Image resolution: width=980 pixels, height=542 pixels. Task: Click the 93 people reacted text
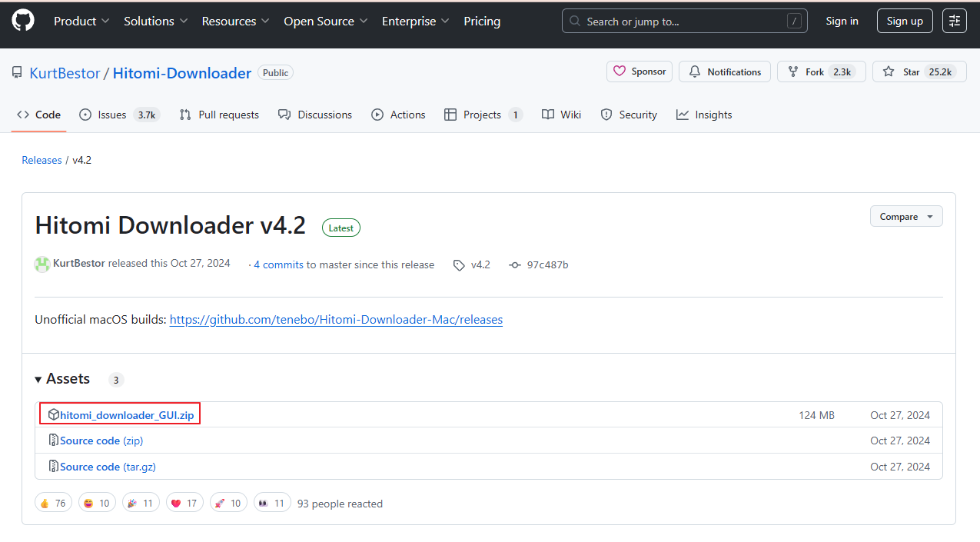pyautogui.click(x=340, y=504)
